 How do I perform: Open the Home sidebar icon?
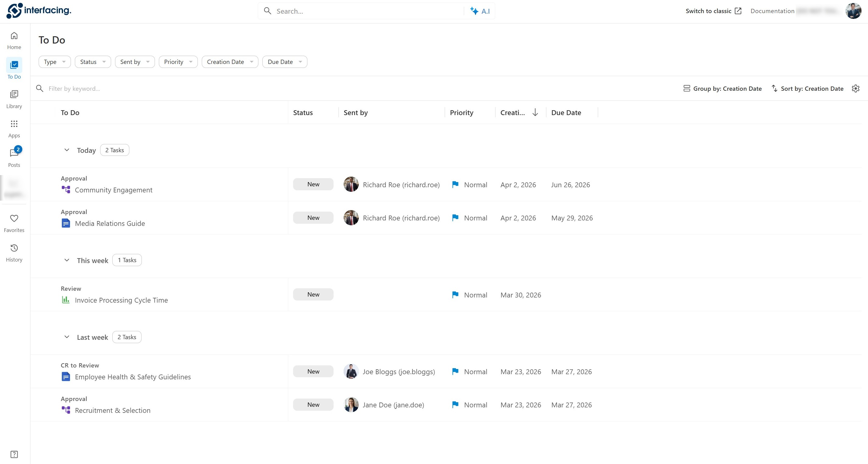point(14,36)
